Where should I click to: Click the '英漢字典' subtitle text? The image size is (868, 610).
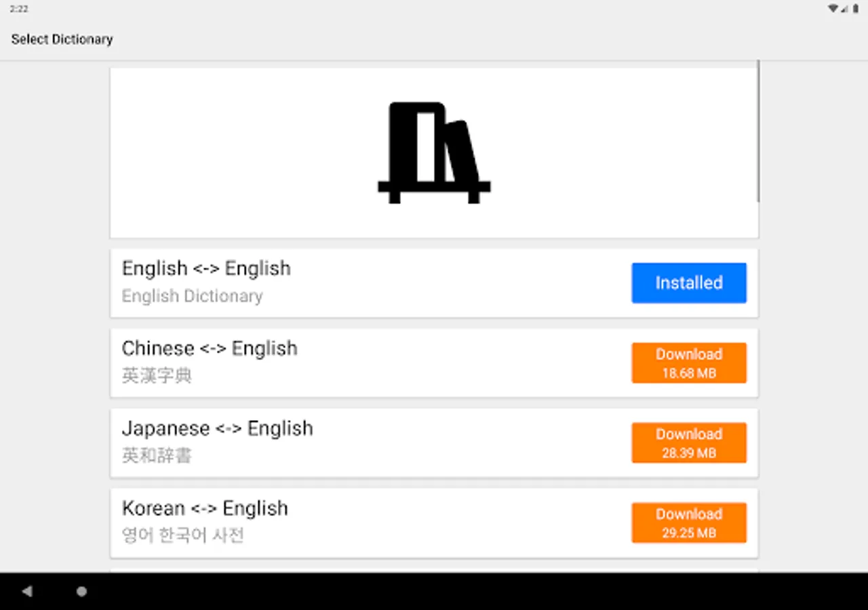point(157,375)
